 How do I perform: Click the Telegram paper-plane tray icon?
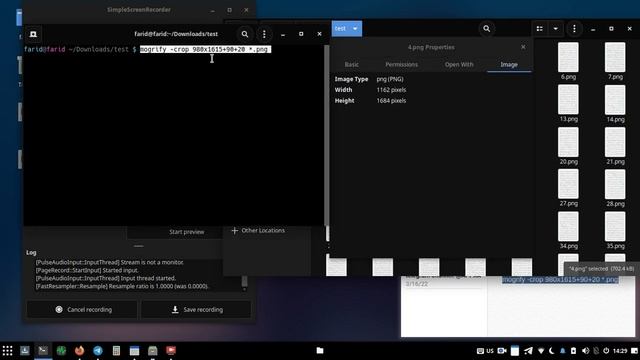tap(528, 351)
